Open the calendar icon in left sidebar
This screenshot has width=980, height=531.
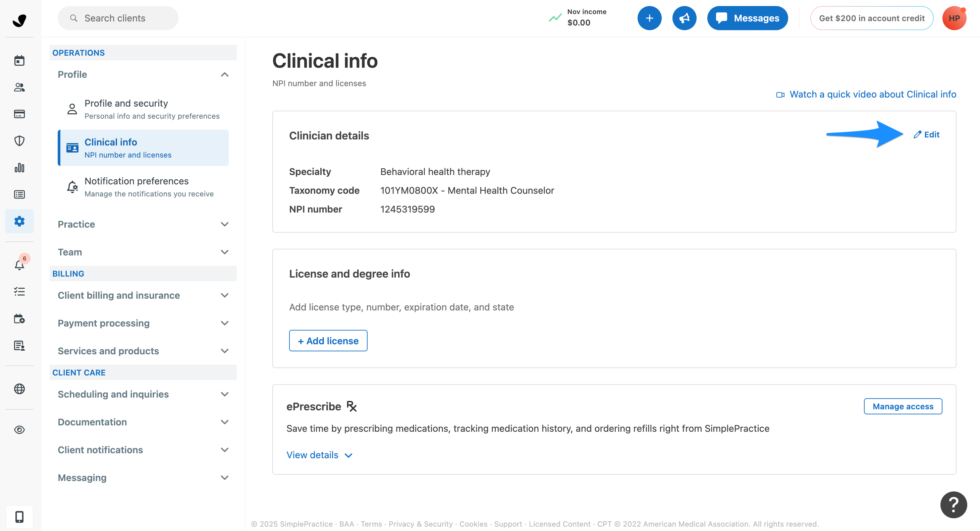[19, 60]
